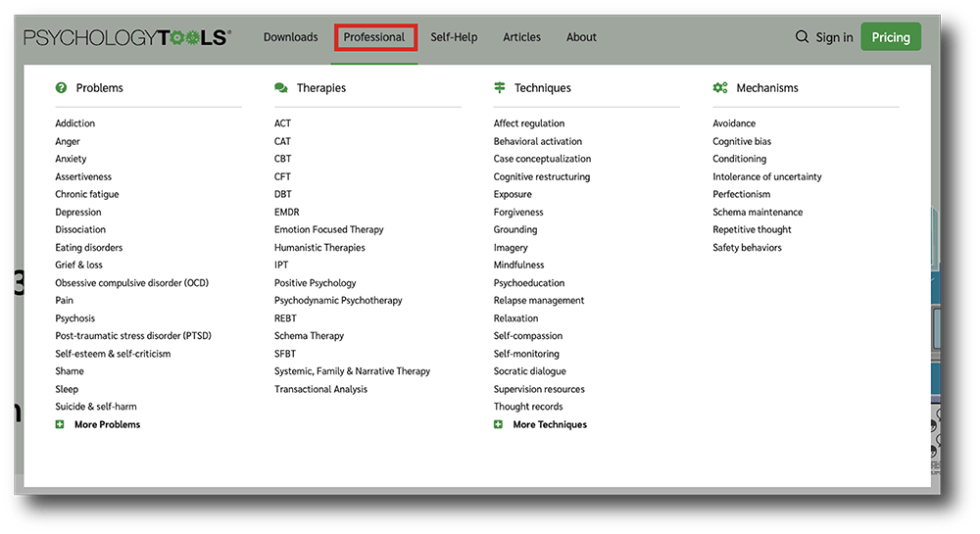Open the Professional menu tab
Image resolution: width=980 pixels, height=534 pixels.
point(374,37)
